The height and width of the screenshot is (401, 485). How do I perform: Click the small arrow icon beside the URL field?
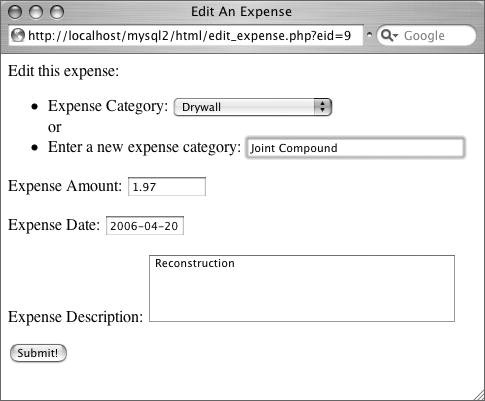369,35
